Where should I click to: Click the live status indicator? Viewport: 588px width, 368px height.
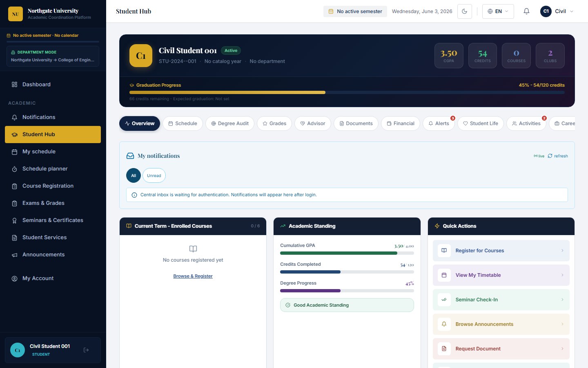tap(539, 156)
